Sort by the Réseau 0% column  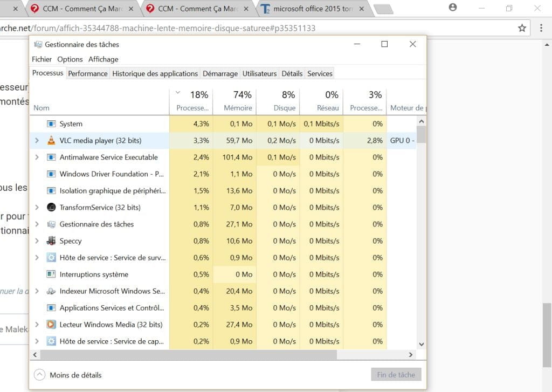click(321, 101)
